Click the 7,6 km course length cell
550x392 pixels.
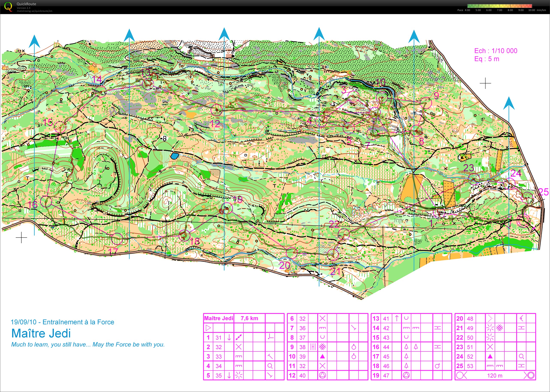250,318
